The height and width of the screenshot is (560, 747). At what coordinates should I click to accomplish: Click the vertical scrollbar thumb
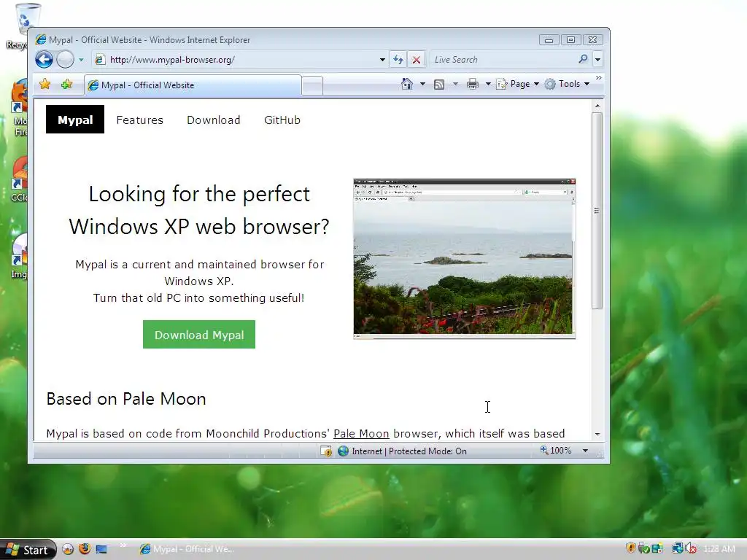click(x=597, y=211)
